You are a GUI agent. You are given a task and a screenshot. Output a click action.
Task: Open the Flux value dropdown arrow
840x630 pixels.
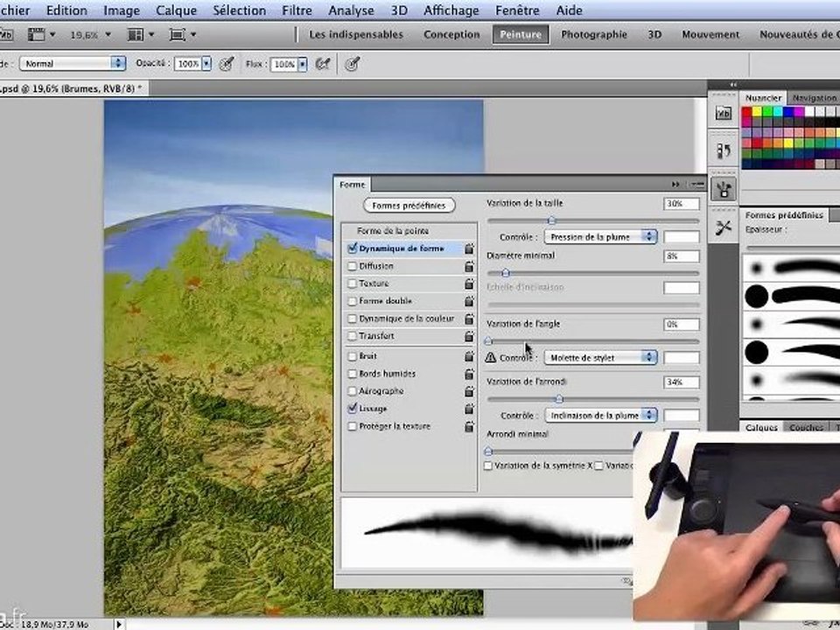tap(303, 64)
